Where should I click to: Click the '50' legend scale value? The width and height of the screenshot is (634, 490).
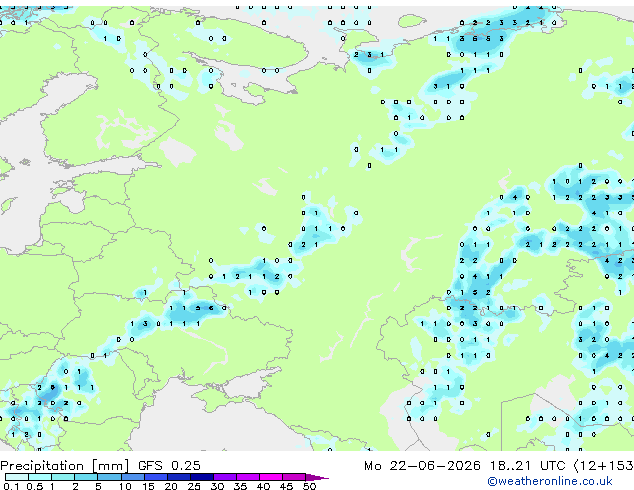(x=310, y=486)
